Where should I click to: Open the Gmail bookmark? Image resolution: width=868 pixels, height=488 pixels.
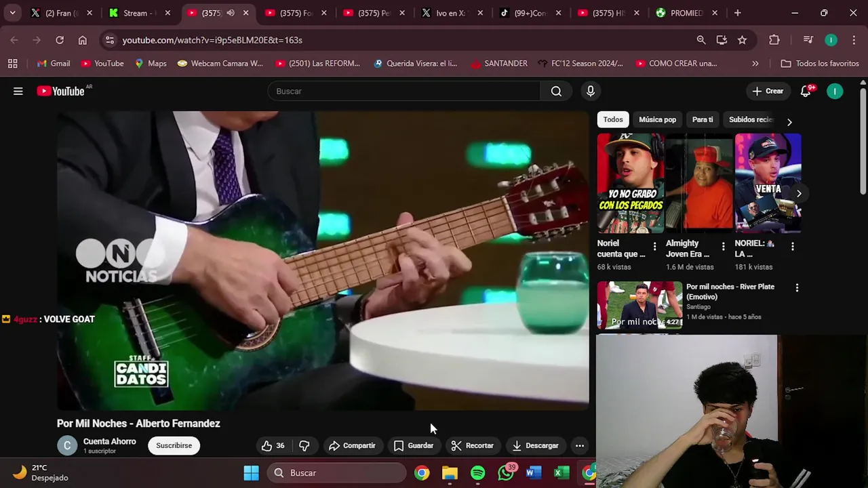pyautogui.click(x=53, y=63)
